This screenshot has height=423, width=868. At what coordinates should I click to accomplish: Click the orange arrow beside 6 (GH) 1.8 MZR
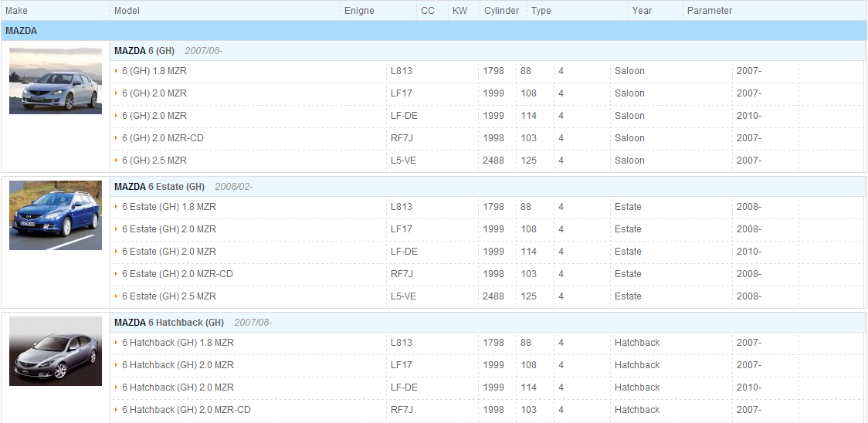(117, 71)
